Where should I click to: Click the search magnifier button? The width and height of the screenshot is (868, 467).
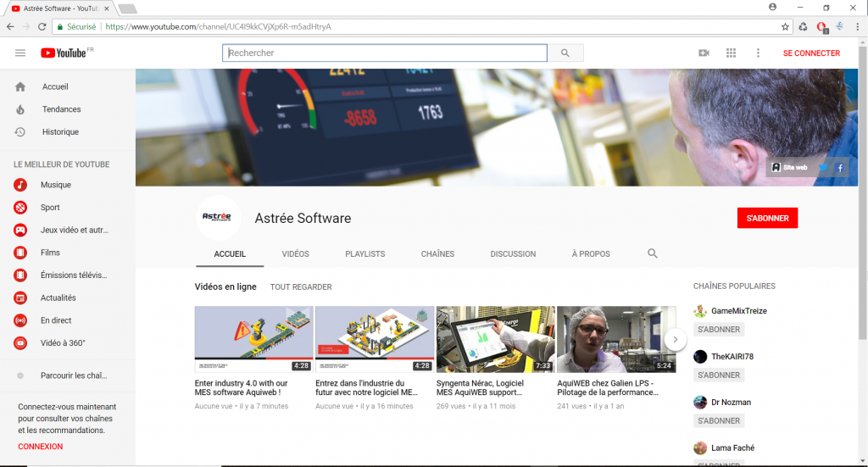565,53
